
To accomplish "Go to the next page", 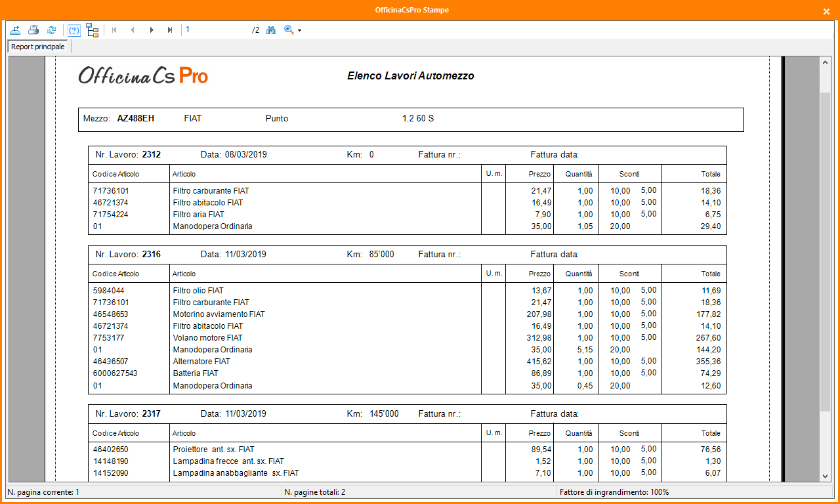I will point(152,30).
